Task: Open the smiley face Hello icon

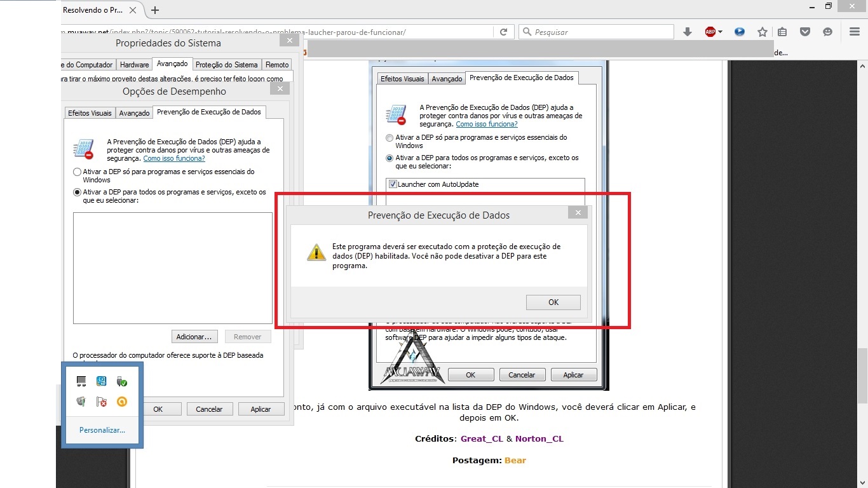Action: pos(827,32)
